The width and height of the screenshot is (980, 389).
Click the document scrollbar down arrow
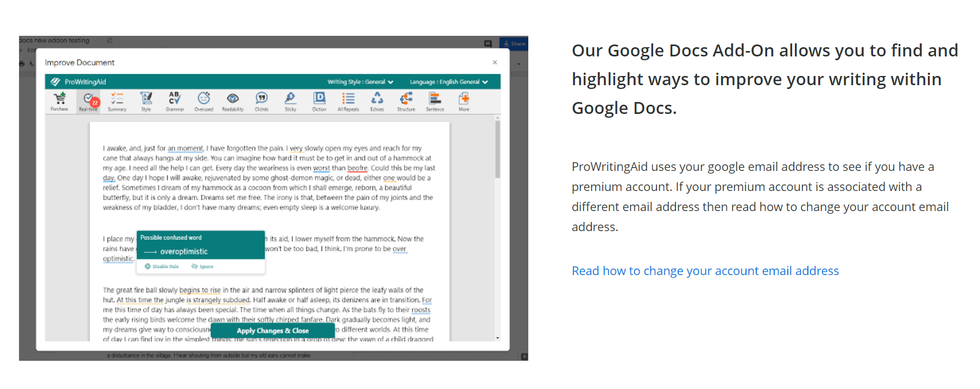(x=497, y=338)
